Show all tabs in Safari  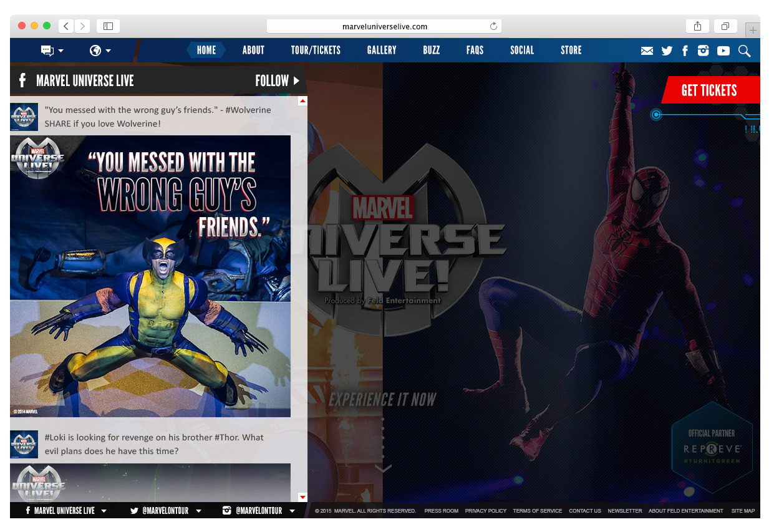725,26
